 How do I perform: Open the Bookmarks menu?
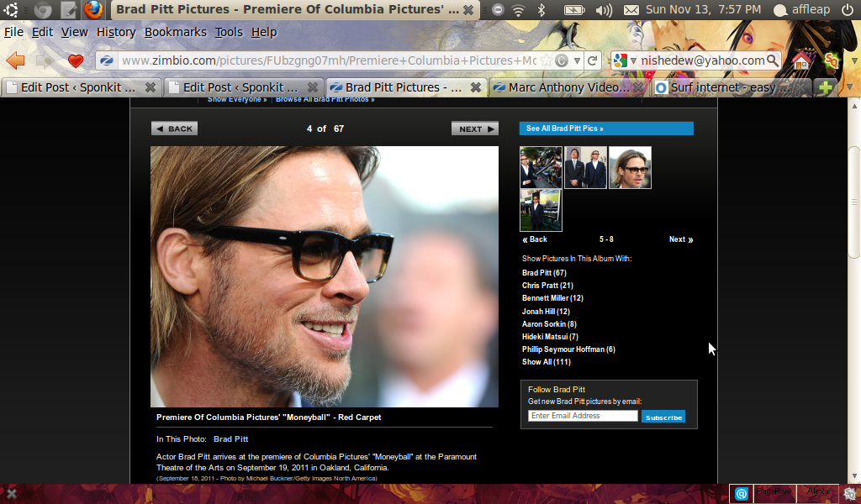(x=175, y=33)
